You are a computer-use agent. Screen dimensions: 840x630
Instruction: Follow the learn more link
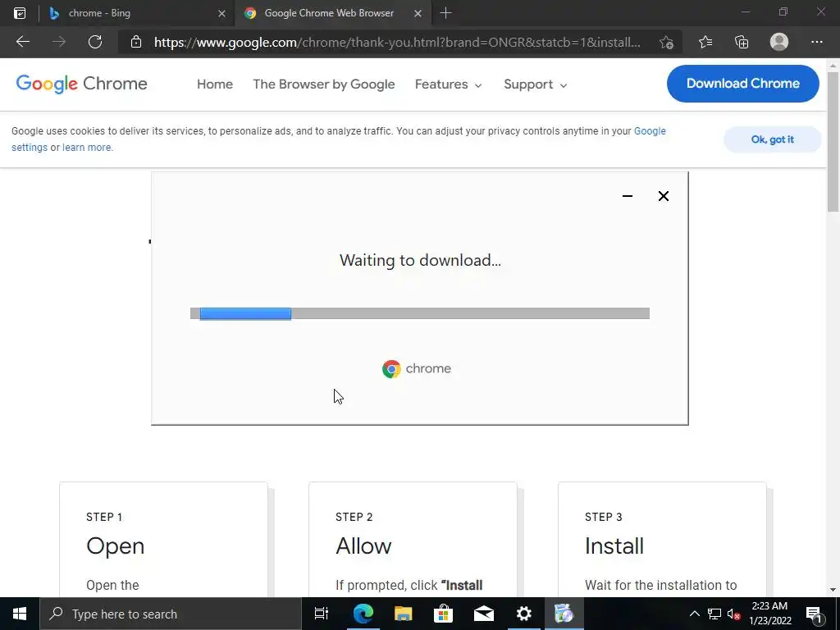point(87,148)
